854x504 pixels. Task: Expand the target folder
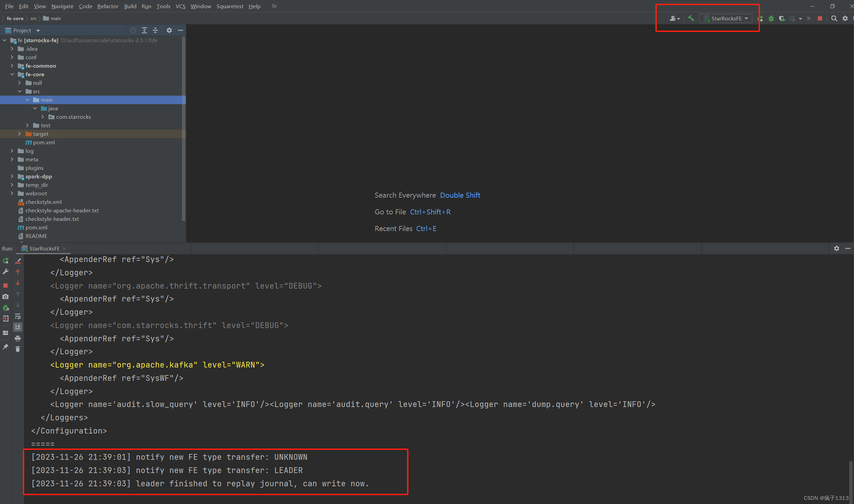[19, 134]
